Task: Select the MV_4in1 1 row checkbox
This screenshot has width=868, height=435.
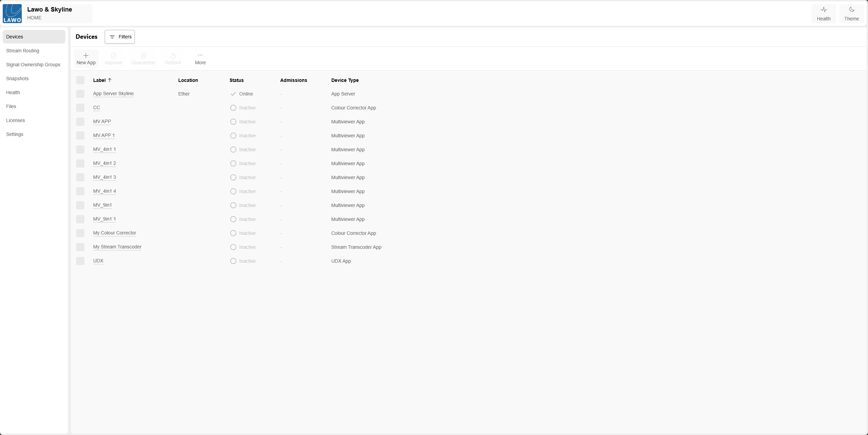Action: tap(80, 150)
